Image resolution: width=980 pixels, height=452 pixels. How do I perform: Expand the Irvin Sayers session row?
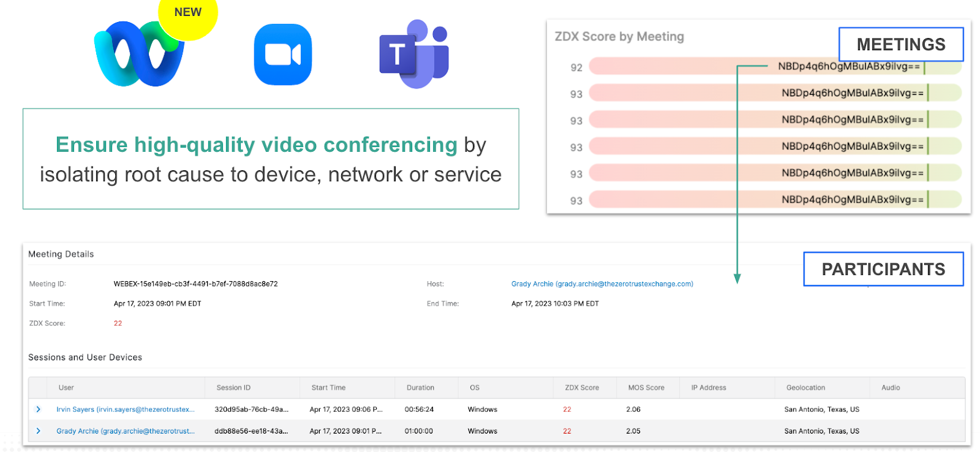click(x=38, y=409)
